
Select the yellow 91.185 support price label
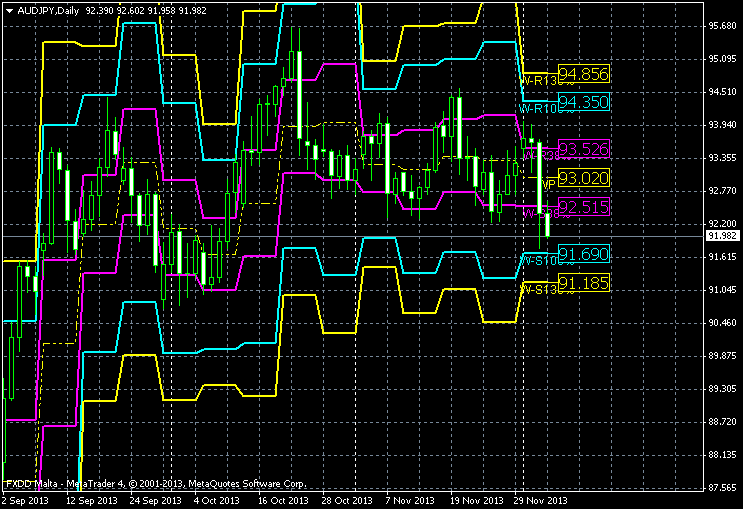583,283
